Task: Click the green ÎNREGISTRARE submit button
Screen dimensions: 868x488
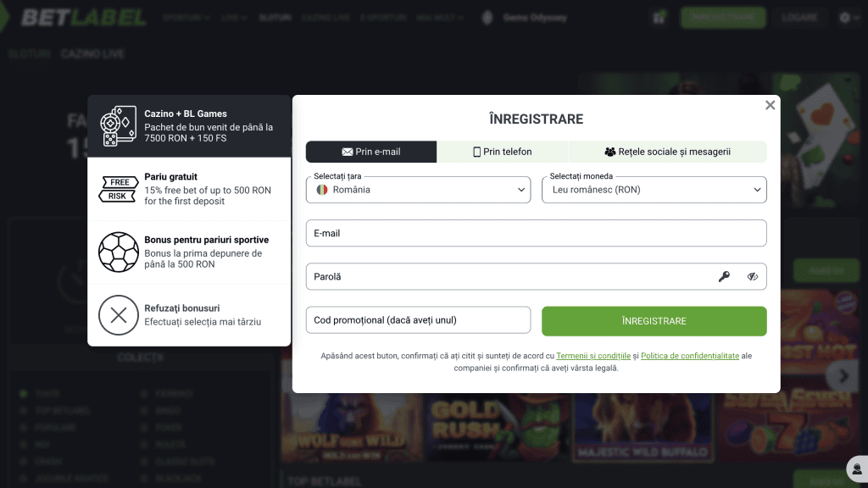Action: pos(654,321)
